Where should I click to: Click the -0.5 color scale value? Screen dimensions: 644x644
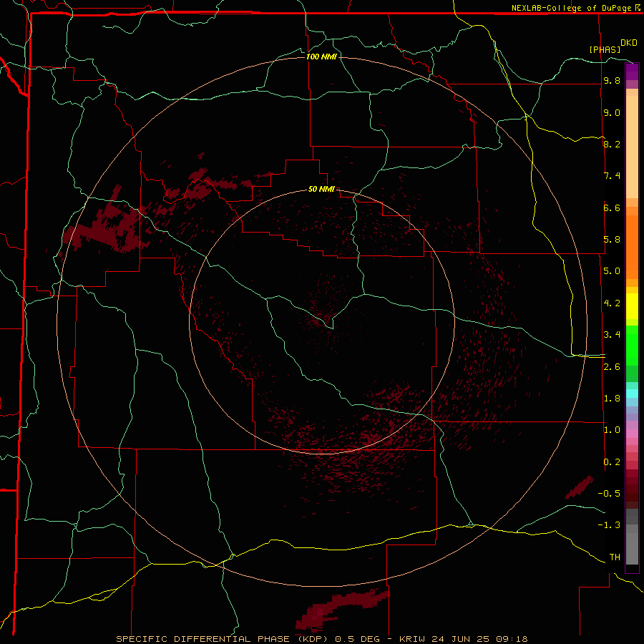(609, 494)
